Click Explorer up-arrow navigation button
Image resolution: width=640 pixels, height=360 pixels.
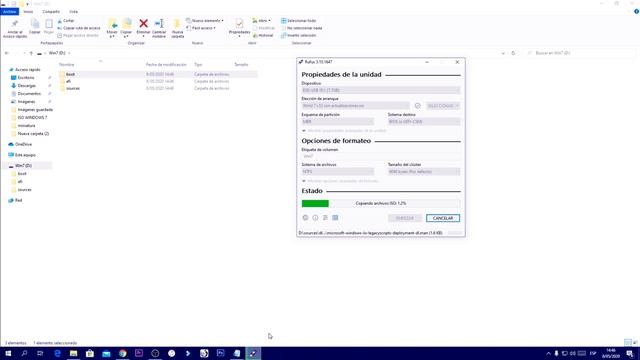point(31,53)
